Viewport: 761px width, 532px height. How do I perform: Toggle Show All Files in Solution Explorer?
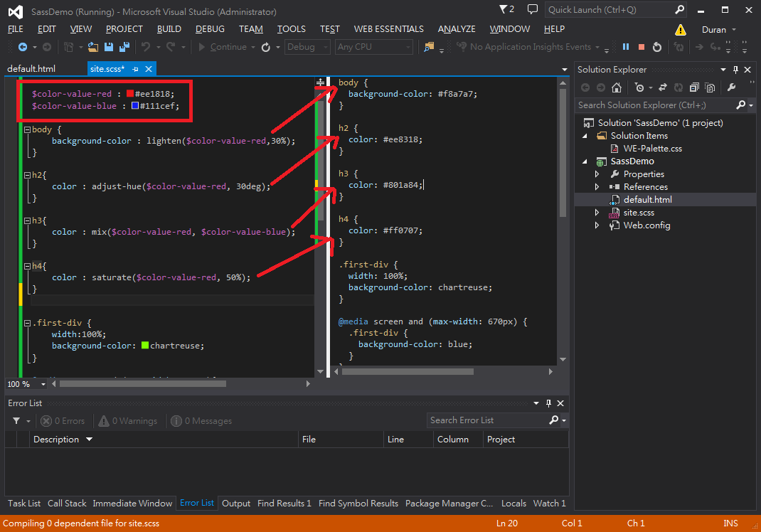point(710,87)
